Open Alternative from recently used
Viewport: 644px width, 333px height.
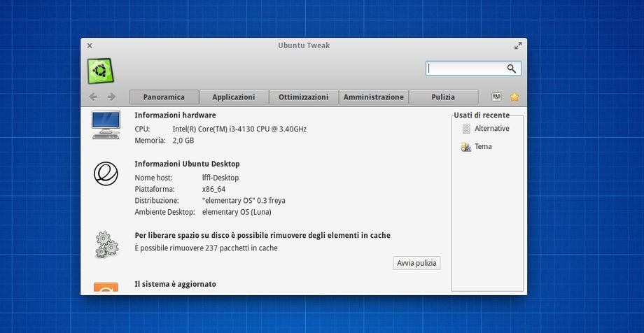pyautogui.click(x=491, y=129)
